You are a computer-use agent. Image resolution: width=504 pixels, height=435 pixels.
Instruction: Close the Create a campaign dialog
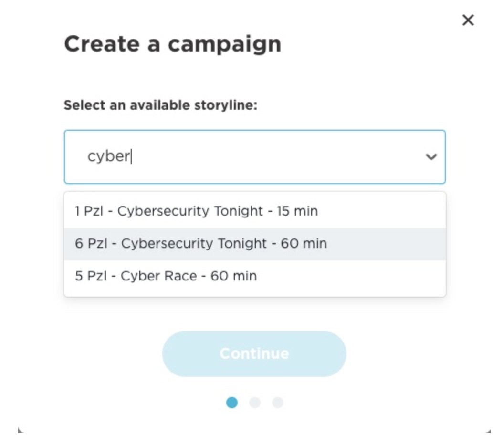tap(468, 20)
